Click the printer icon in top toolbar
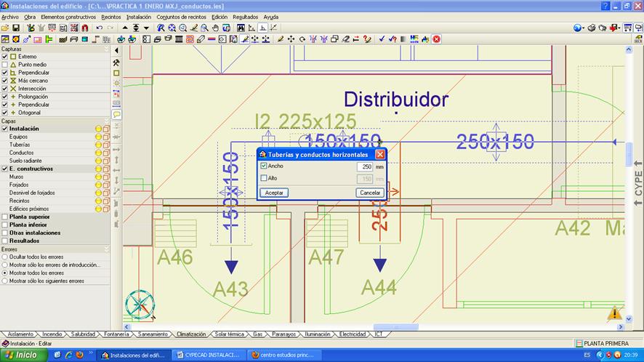 pyautogui.click(x=592, y=28)
